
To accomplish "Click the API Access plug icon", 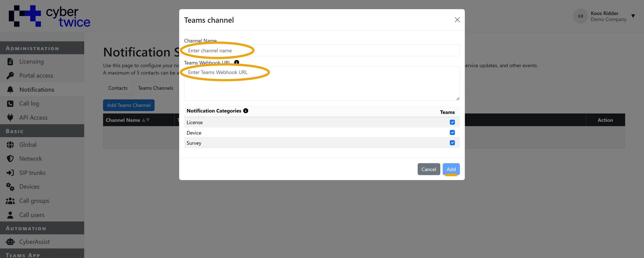I will coord(10,118).
